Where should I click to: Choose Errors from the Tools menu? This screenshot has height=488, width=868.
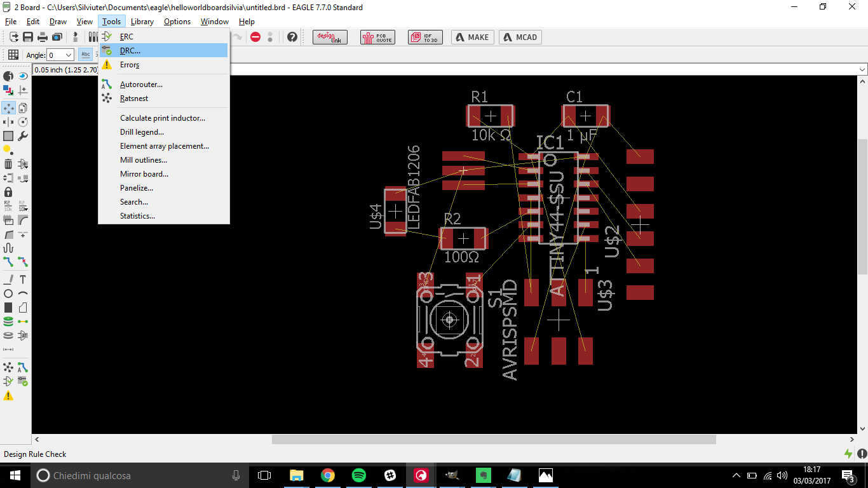163,64
